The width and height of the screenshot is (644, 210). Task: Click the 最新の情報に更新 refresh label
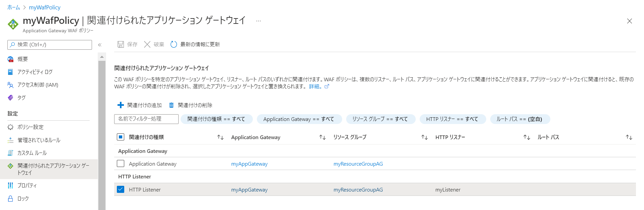pyautogui.click(x=200, y=44)
